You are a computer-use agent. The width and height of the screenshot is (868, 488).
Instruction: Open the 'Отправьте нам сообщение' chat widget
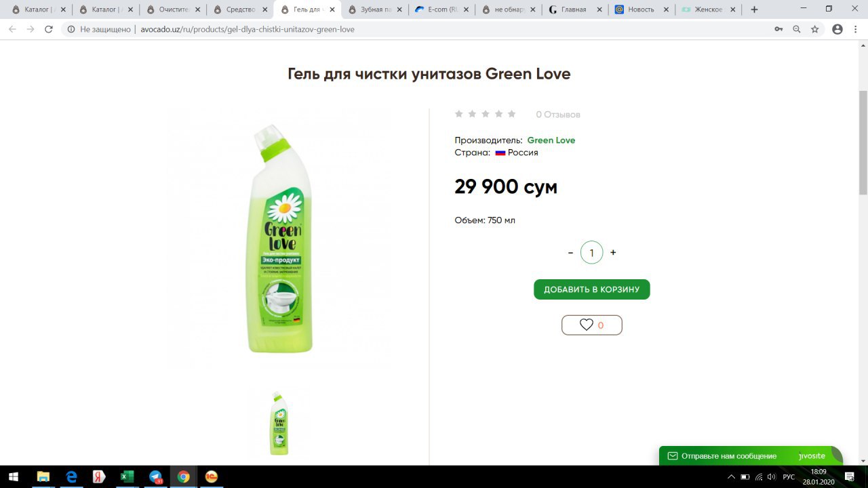tap(751, 455)
